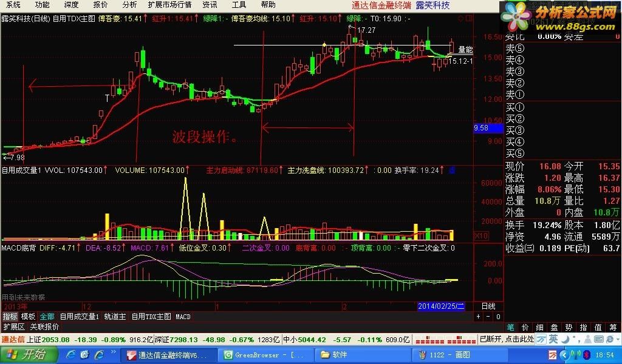This screenshot has height=364, width=622.
Task: Switch to the 细 detail tab
Action: point(539,327)
